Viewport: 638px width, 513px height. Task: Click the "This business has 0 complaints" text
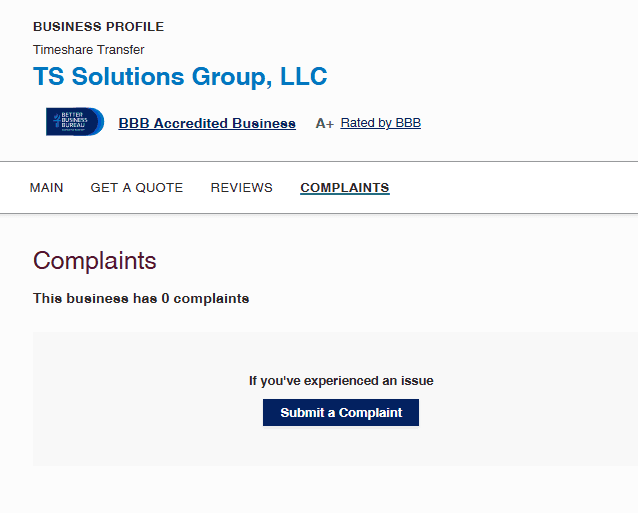(141, 298)
